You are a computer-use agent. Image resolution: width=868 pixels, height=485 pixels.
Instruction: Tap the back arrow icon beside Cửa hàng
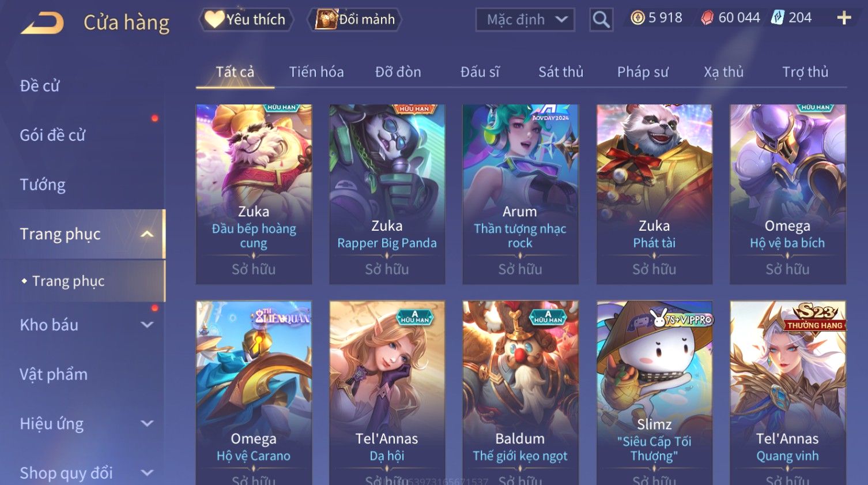(x=42, y=24)
